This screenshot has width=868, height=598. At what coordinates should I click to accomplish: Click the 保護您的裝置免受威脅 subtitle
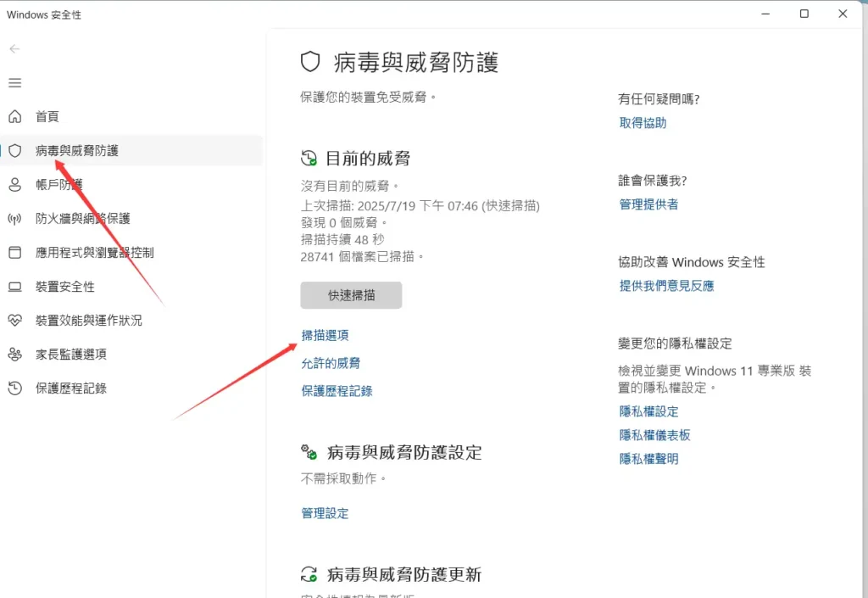[x=368, y=98]
